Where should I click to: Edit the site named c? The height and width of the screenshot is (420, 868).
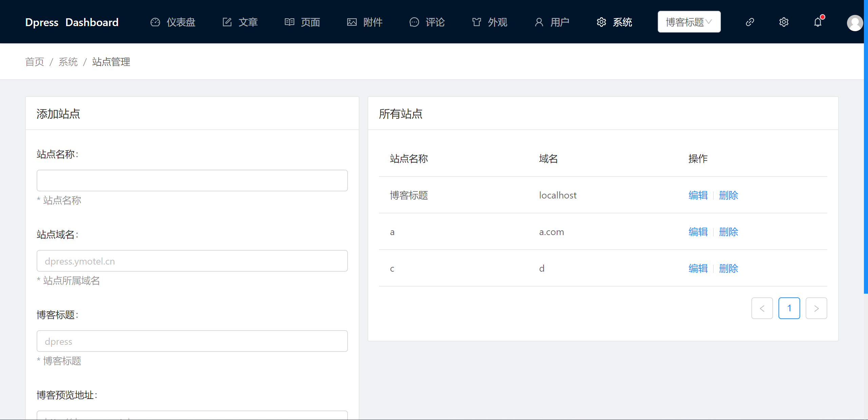tap(698, 268)
